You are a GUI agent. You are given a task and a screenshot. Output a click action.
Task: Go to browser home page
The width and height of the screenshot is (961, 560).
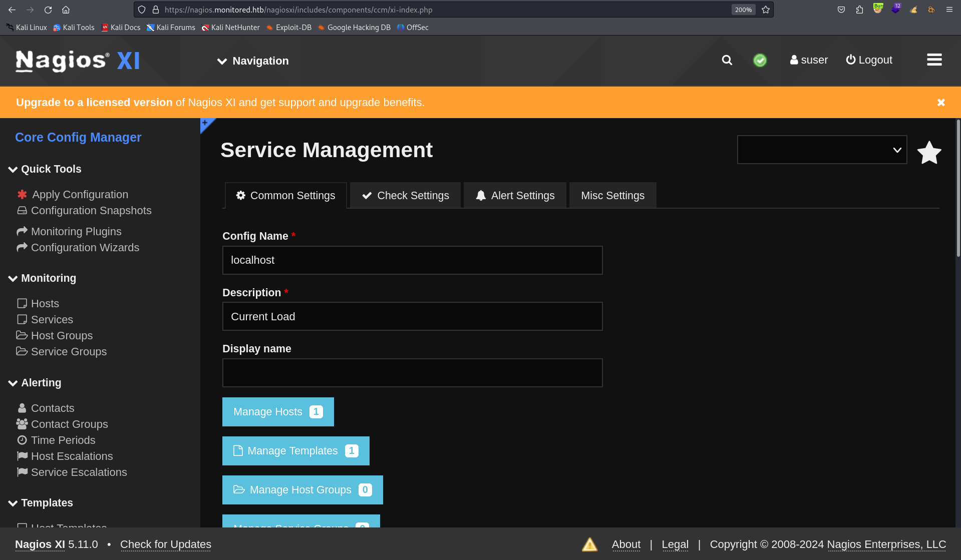pos(66,10)
